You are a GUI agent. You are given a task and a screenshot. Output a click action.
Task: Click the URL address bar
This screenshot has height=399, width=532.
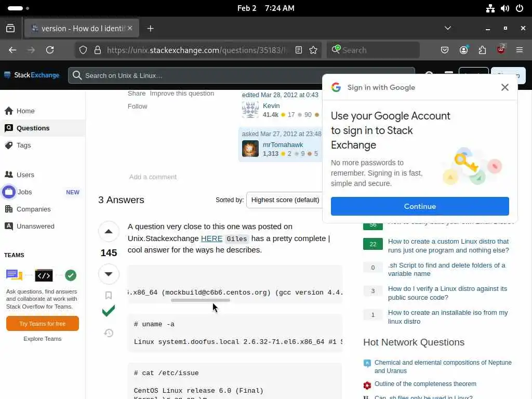pos(195,50)
